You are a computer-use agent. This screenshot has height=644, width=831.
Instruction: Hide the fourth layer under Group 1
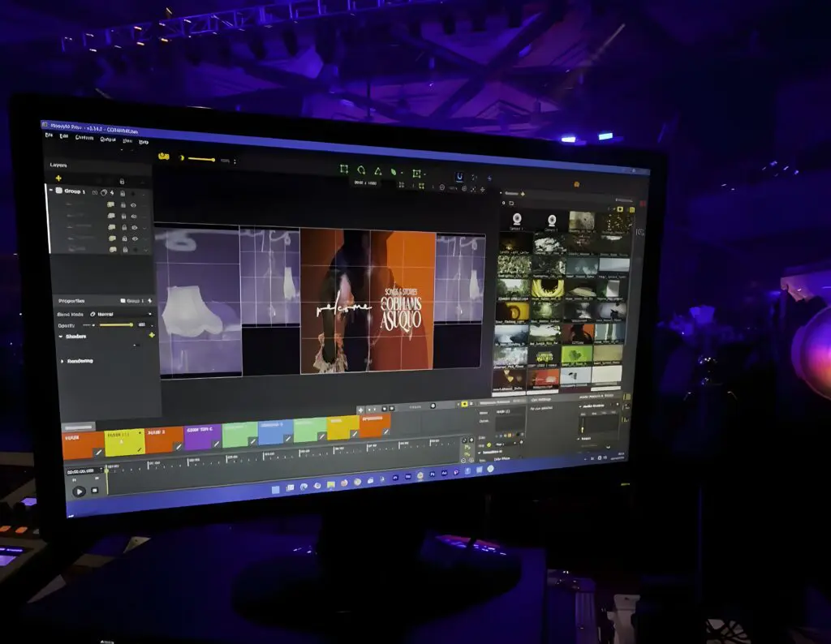click(136, 238)
